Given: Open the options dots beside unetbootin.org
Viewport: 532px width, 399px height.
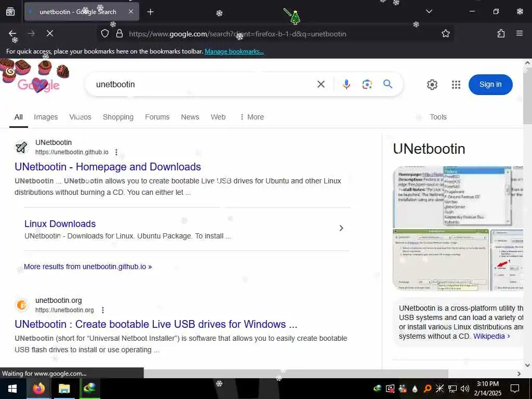Looking at the screenshot, I should pos(103,310).
